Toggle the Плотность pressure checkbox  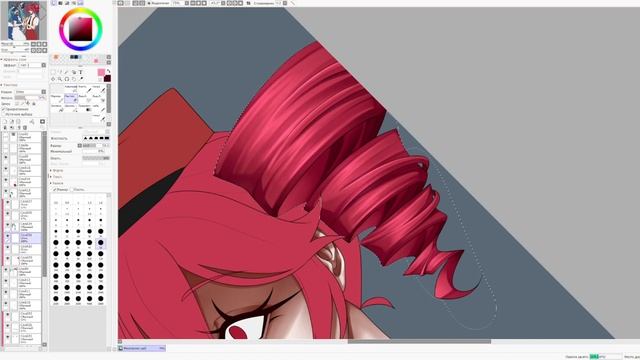[x=71, y=189]
